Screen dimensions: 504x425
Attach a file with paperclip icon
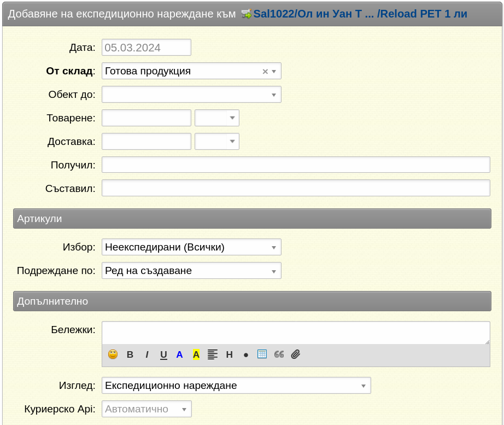[296, 354]
